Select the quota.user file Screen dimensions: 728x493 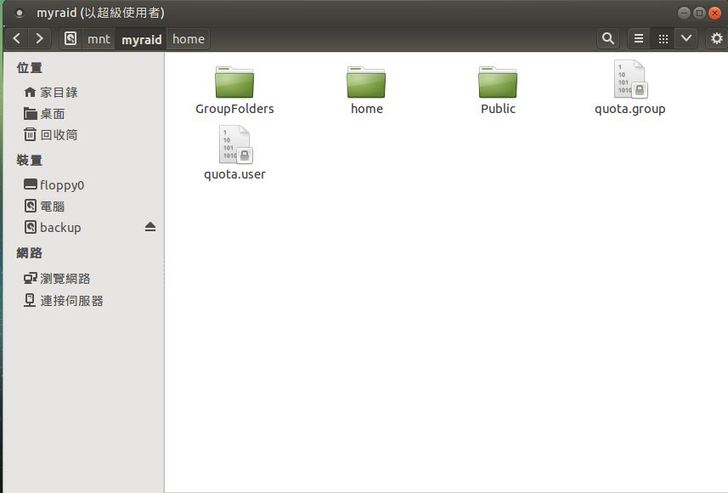pos(234,146)
